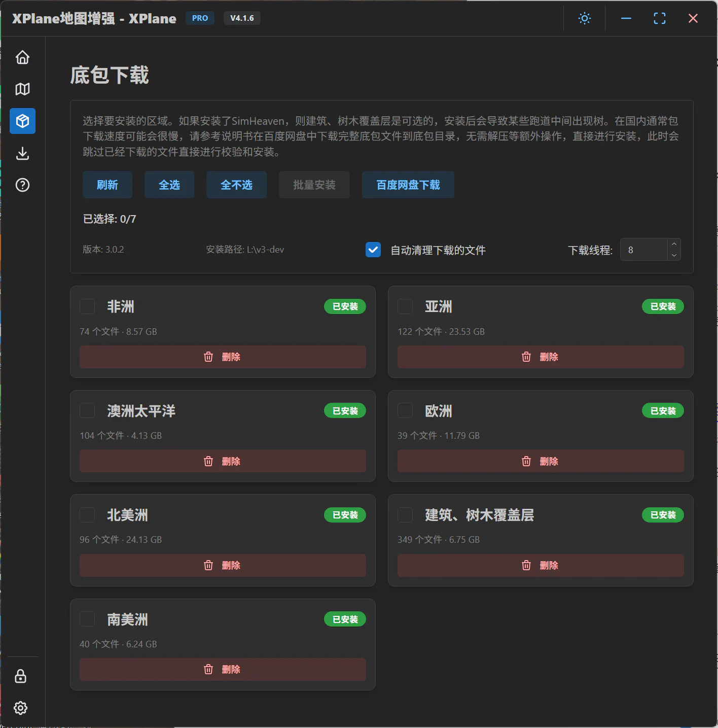Click 全选 to select all regions
Screen dimensions: 718x728
169,185
